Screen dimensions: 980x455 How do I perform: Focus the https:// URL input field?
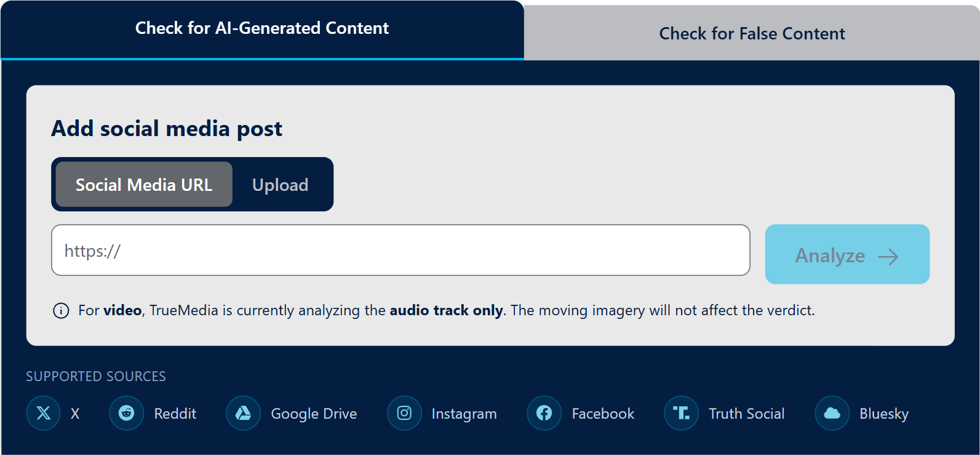[400, 250]
